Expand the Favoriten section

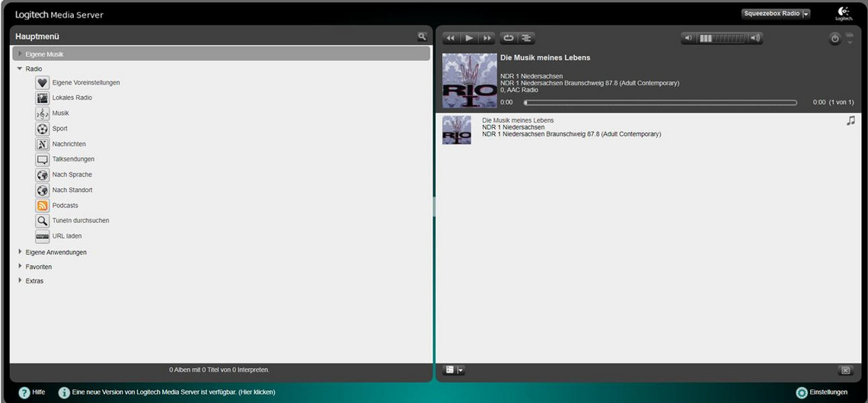20,267
